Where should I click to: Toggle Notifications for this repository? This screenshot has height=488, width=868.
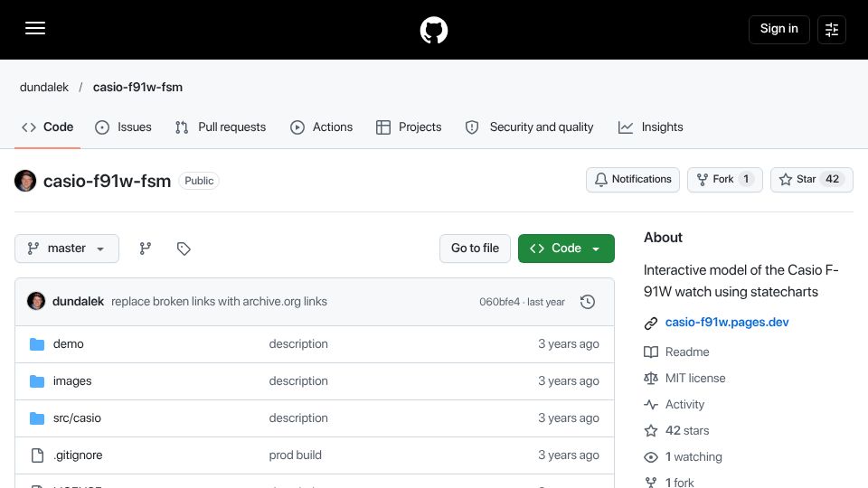click(633, 179)
